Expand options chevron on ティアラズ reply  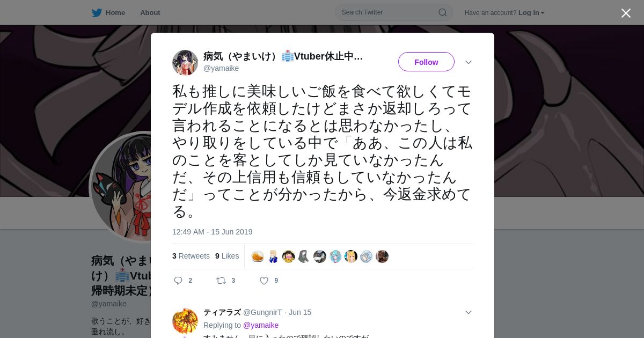(x=469, y=312)
